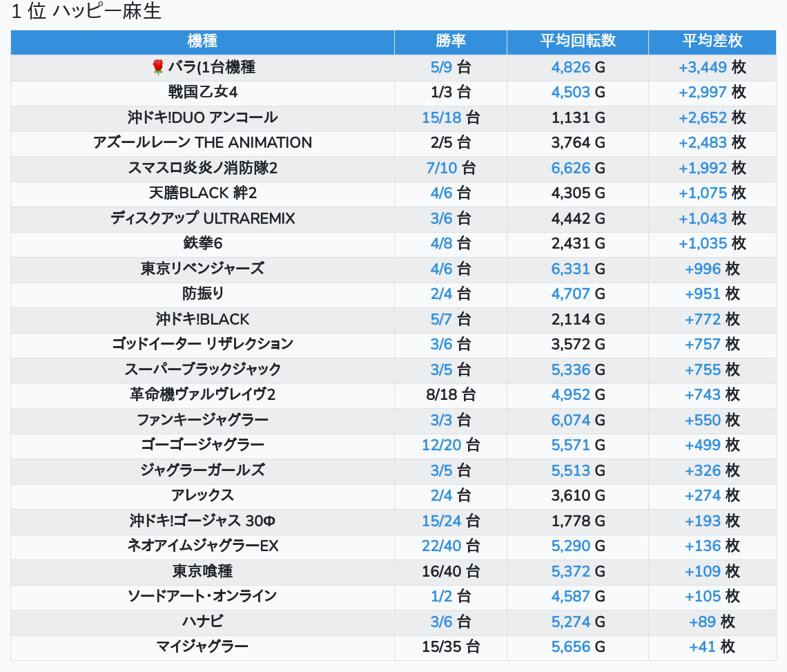Screen dimensions: 787x672
Task: Open the 12/20 win rate link
Action: click(441, 445)
